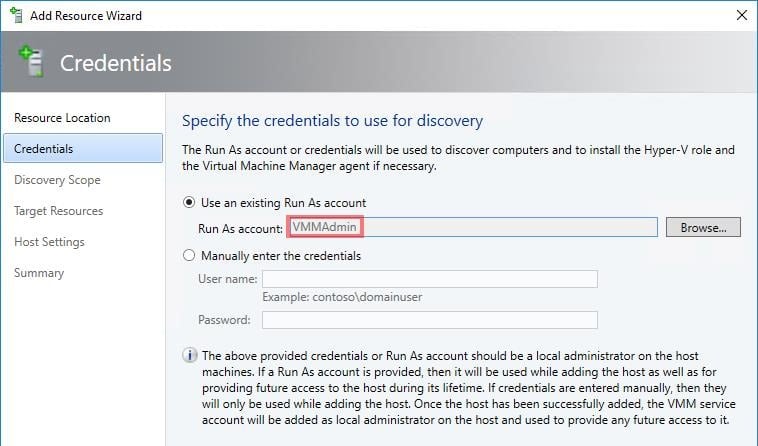
Task: Click the Example contoso\domainuser hint text
Action: click(342, 297)
